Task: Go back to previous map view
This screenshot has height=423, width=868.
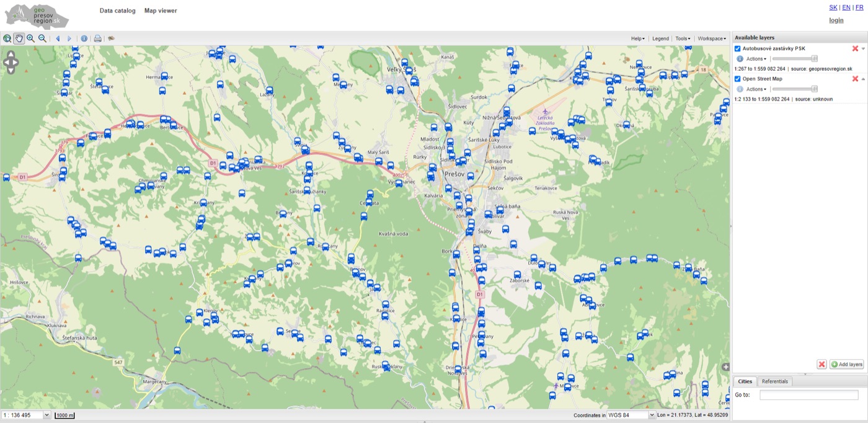Action: [58, 38]
